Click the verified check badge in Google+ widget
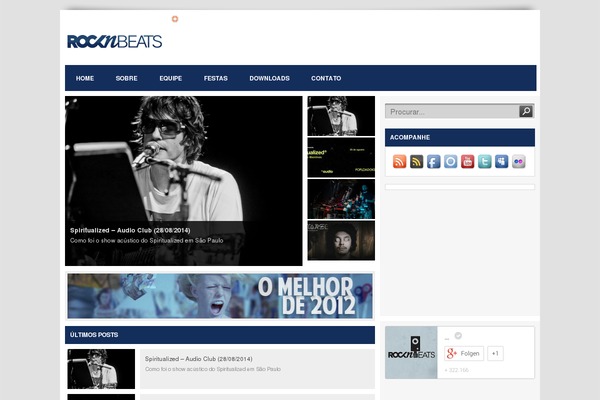The image size is (600, 400). click(x=458, y=335)
